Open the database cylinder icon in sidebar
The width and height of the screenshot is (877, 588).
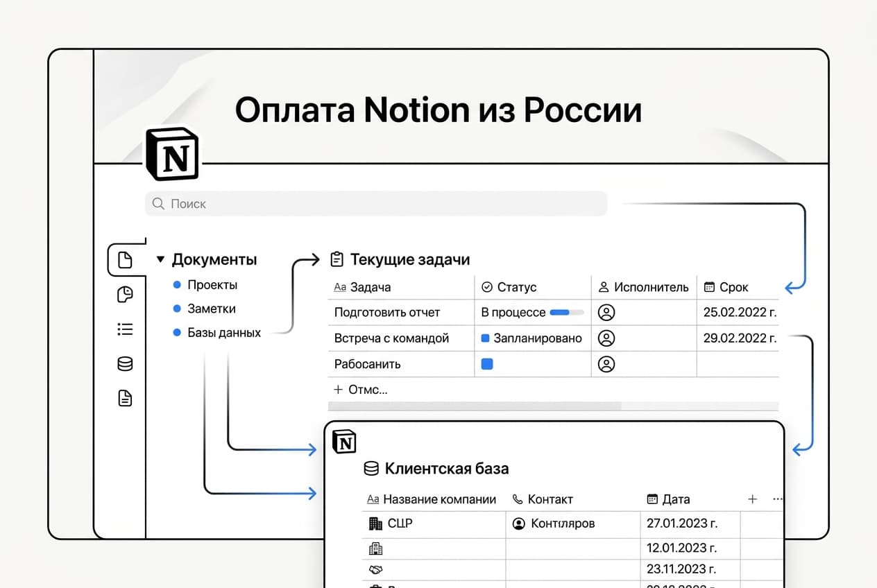click(125, 363)
